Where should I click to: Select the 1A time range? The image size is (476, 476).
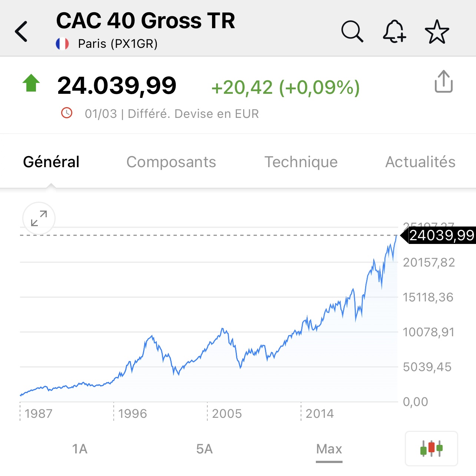[80, 449]
